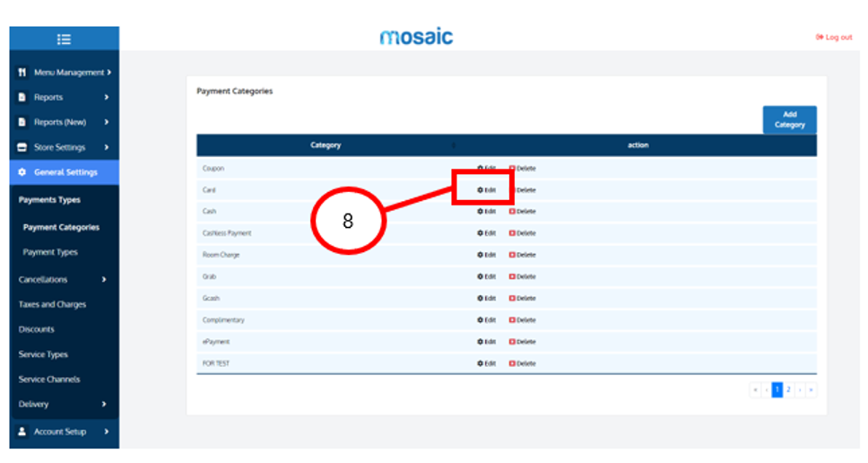Click the Edit icon for Room Charge
Image resolution: width=868 pixels, height=463 pixels.
coord(481,255)
